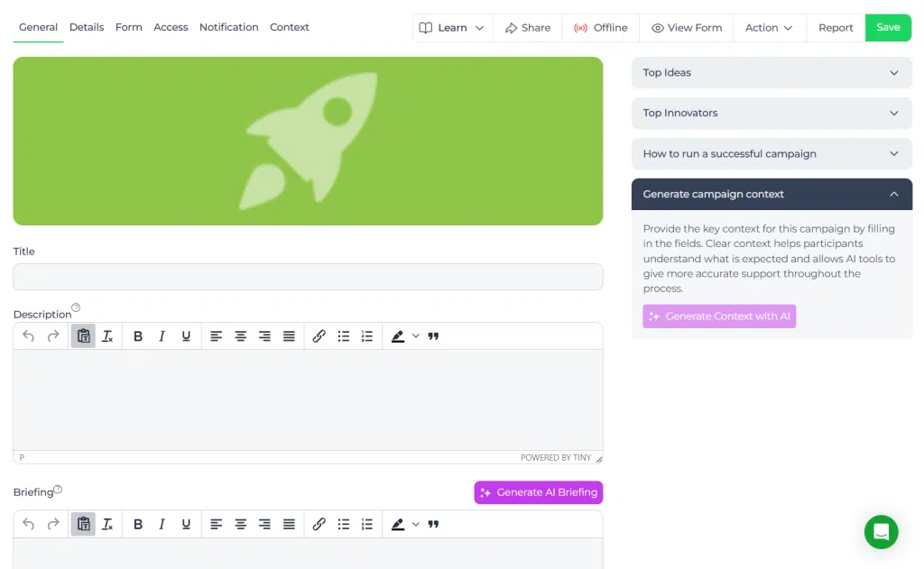
Task: Click into the Title input field
Action: click(x=308, y=277)
